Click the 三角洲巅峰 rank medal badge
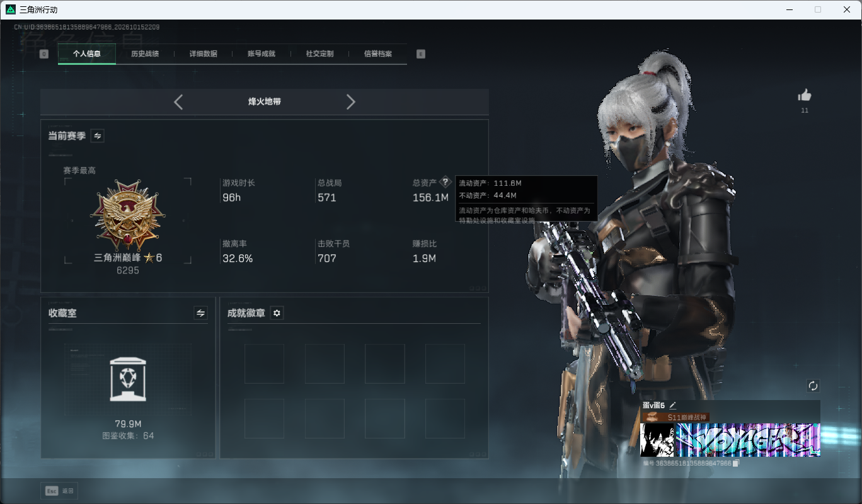862x504 pixels. (128, 215)
